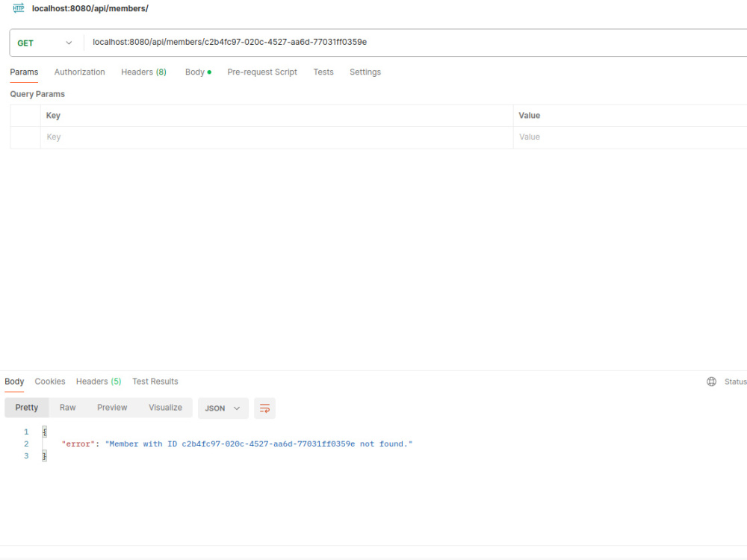Open the Pre-request Script tab

(262, 72)
